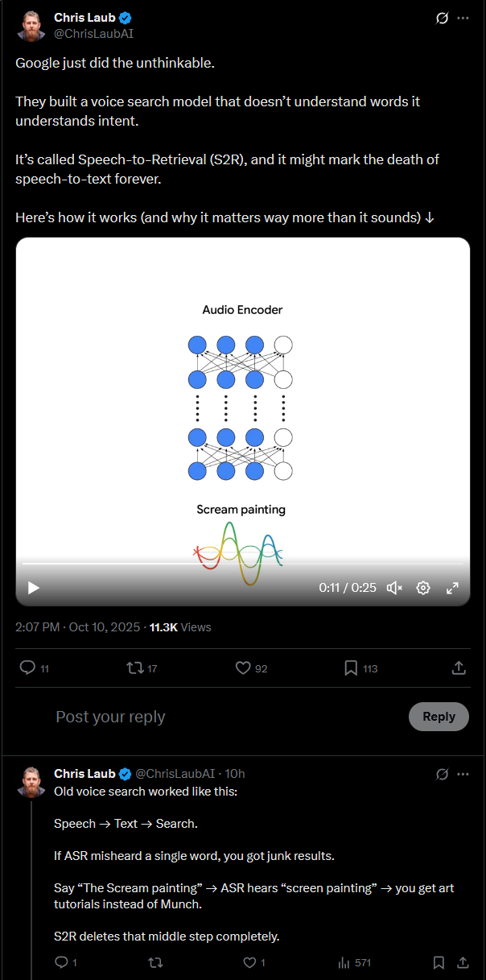486x980 pixels.
Task: Expand video to fullscreen
Action: [452, 588]
